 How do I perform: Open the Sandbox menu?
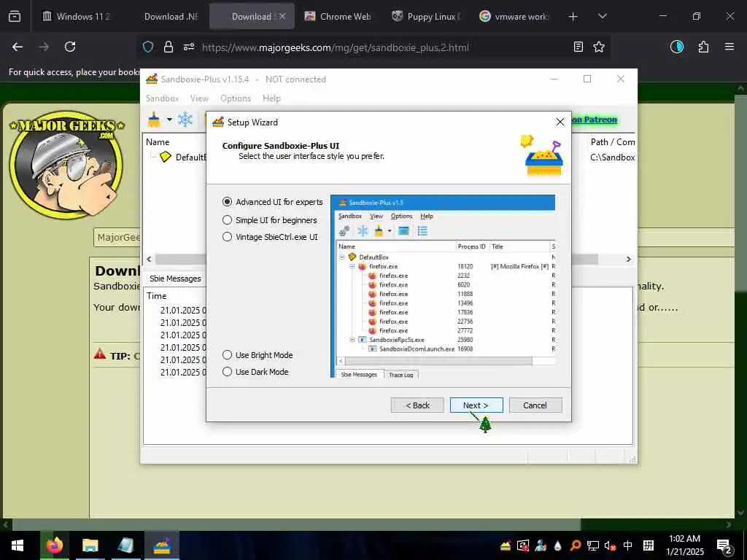163,98
